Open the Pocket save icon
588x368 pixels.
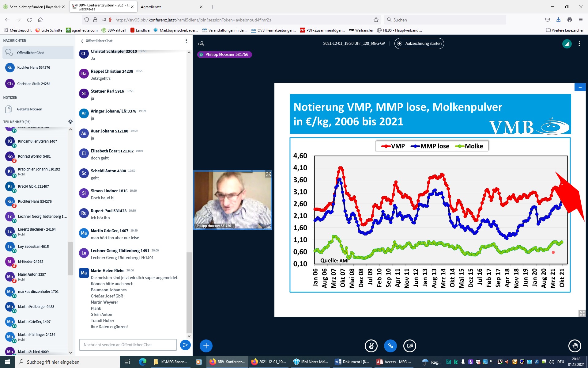point(548,20)
